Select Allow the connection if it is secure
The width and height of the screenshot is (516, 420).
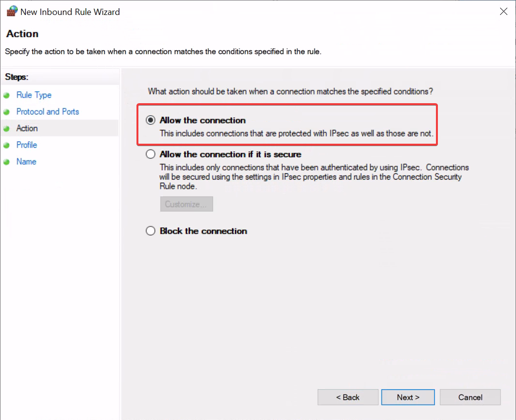tap(150, 154)
